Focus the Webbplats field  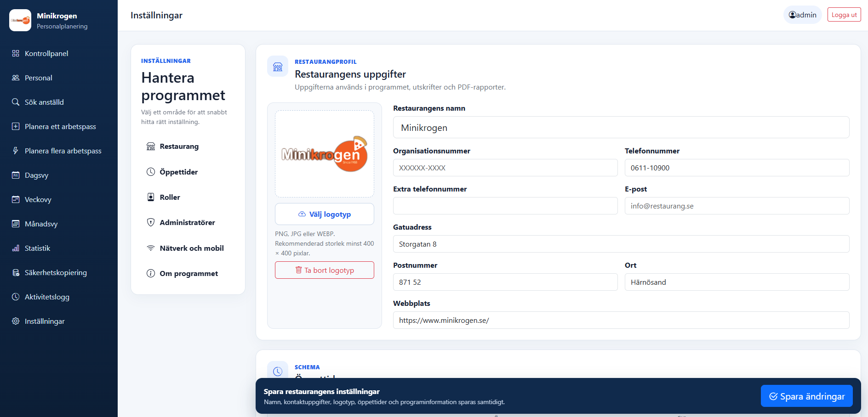[621, 320]
